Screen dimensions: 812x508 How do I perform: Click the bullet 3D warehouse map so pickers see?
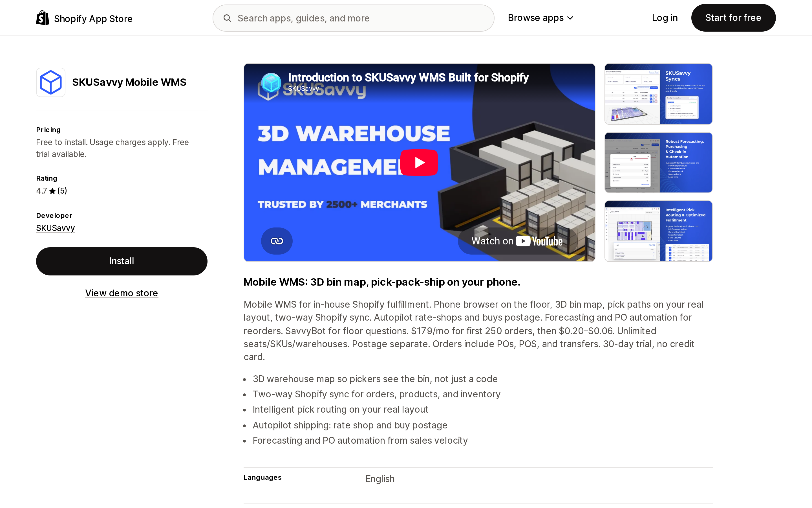(x=375, y=379)
